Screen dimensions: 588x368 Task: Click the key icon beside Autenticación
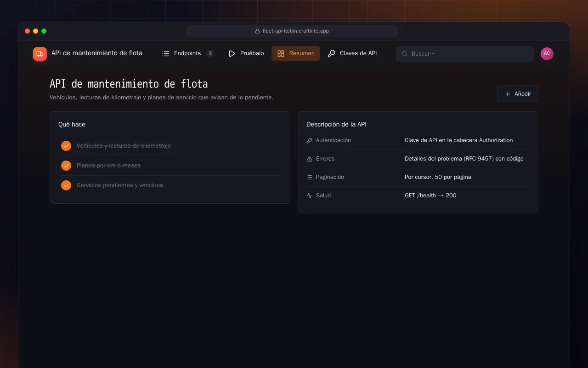tap(309, 140)
